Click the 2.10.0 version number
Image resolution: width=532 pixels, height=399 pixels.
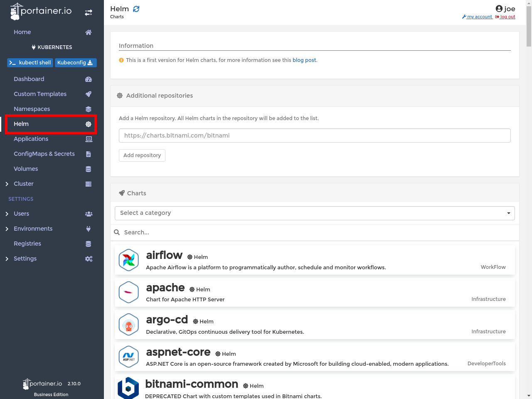(x=74, y=384)
